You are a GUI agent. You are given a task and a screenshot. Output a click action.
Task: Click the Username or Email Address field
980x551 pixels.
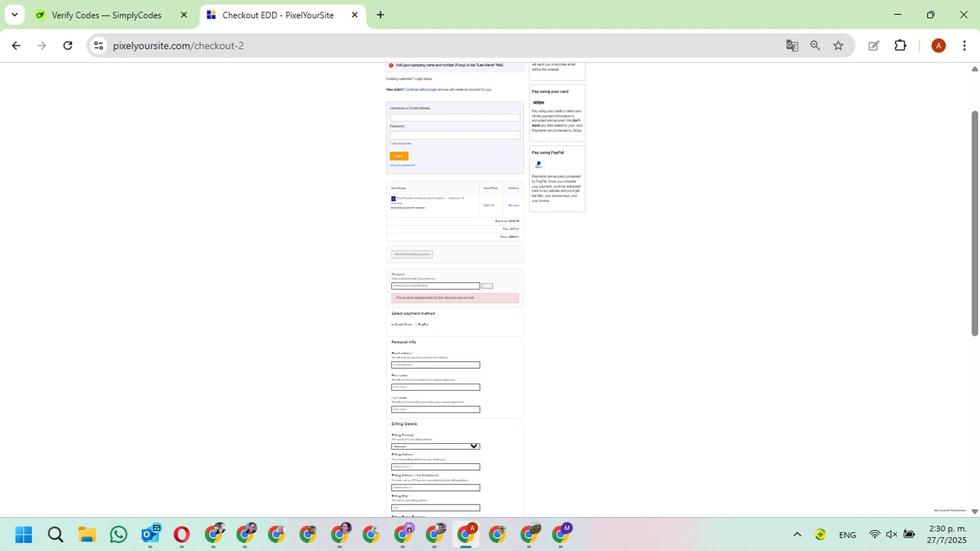pos(455,118)
